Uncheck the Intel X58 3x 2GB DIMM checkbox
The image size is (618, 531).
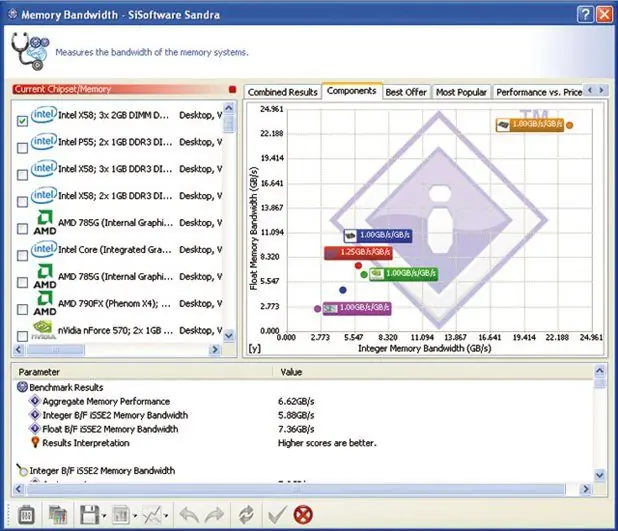coord(22,121)
